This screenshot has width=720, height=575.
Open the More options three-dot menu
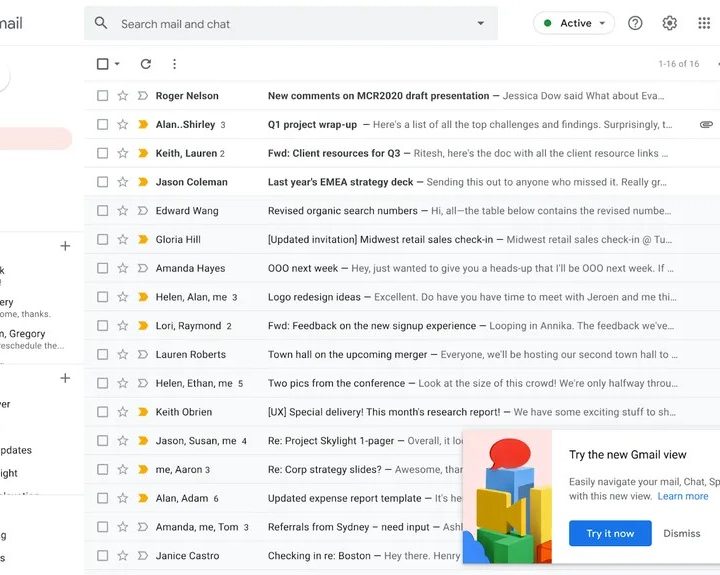(x=174, y=64)
